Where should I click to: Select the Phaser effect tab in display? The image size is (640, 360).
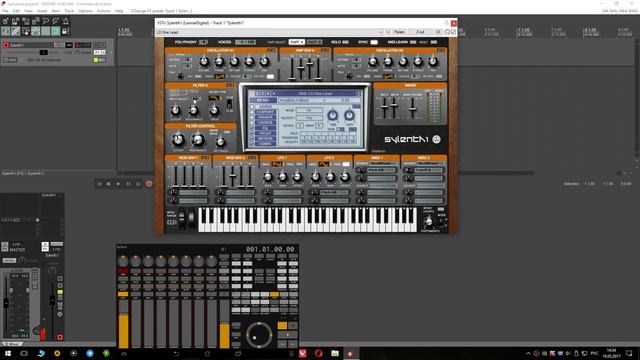point(265,117)
